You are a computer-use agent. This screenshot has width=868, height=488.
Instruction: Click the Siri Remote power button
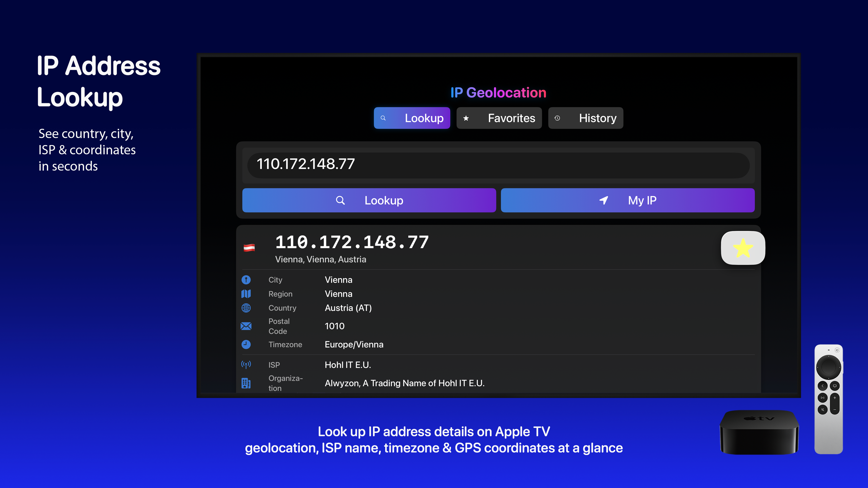point(837,350)
